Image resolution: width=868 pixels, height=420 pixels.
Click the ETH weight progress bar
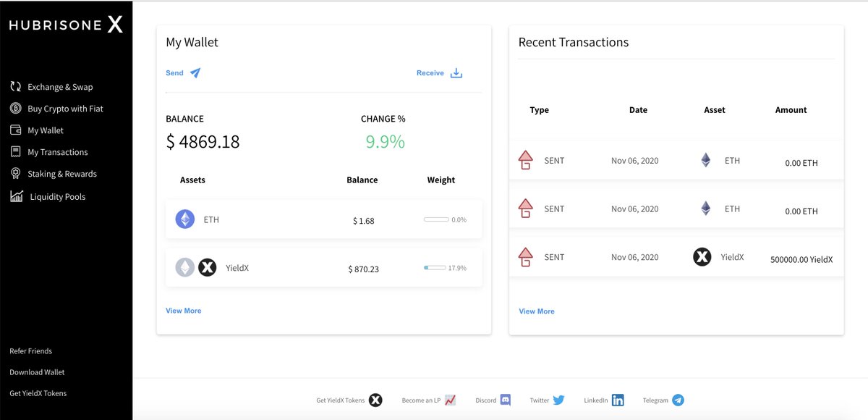click(x=436, y=219)
